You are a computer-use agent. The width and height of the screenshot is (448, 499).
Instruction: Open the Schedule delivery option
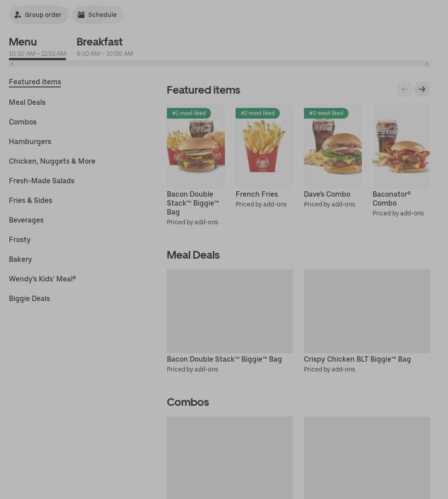click(x=98, y=15)
